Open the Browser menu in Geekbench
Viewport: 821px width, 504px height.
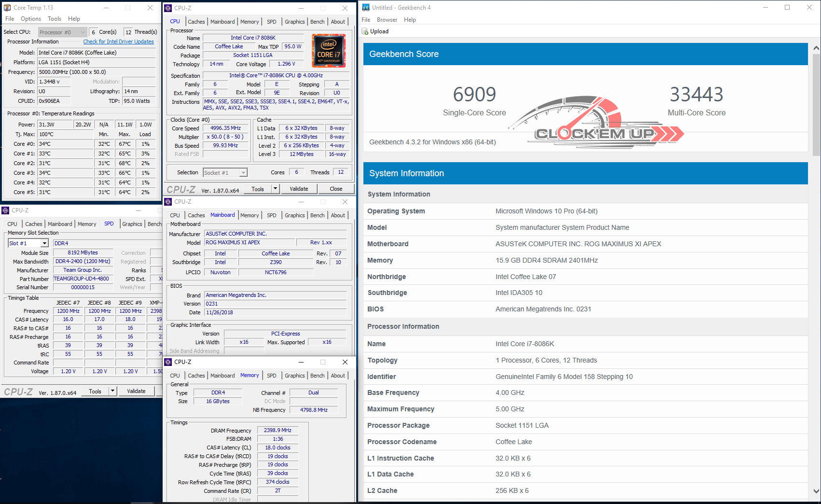point(387,20)
